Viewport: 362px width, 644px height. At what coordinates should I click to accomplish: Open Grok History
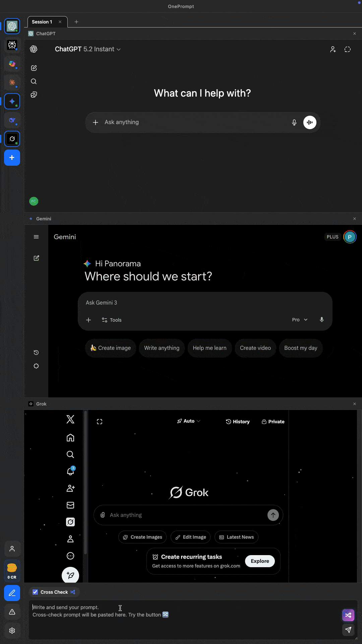238,422
